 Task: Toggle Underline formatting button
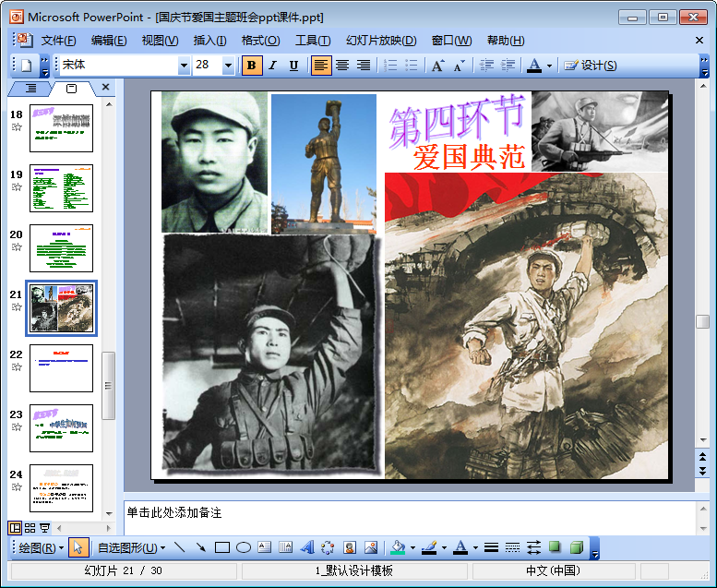pos(293,66)
